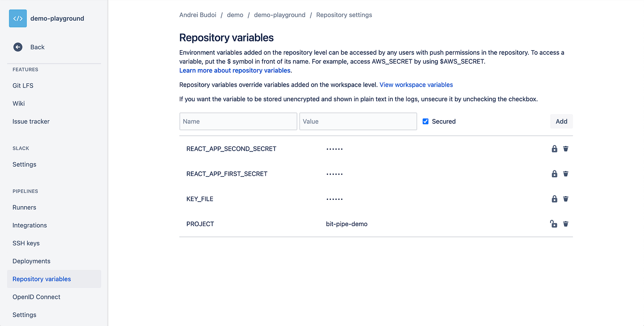Click the Value input field
This screenshot has height=326, width=644.
358,121
